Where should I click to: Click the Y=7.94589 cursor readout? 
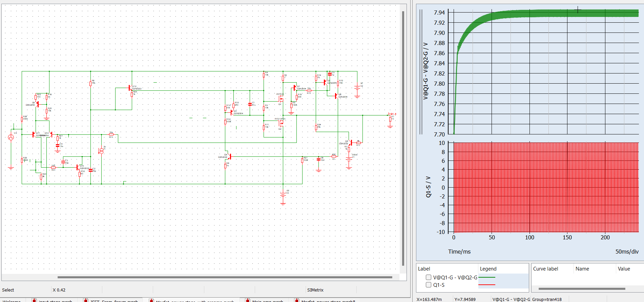click(x=465, y=299)
